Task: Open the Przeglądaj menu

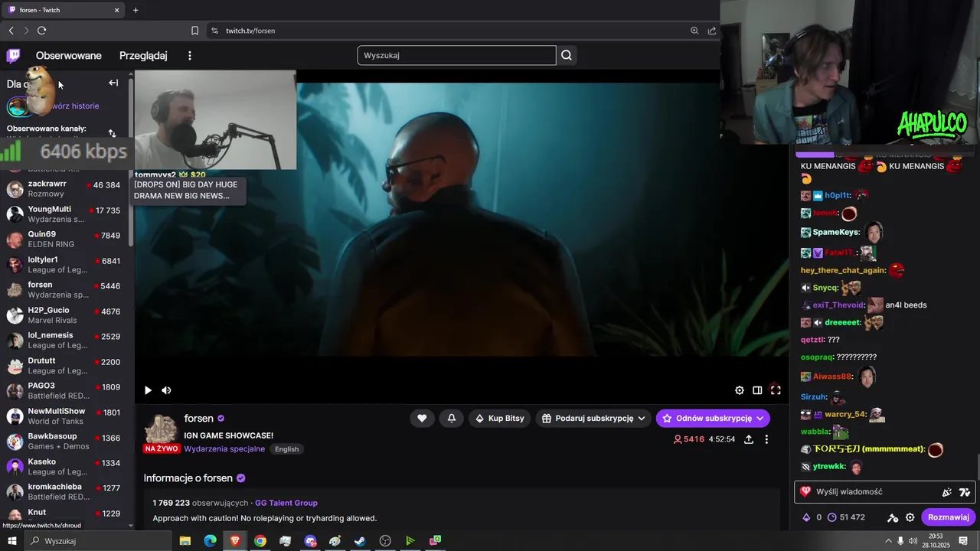Action: [143, 56]
